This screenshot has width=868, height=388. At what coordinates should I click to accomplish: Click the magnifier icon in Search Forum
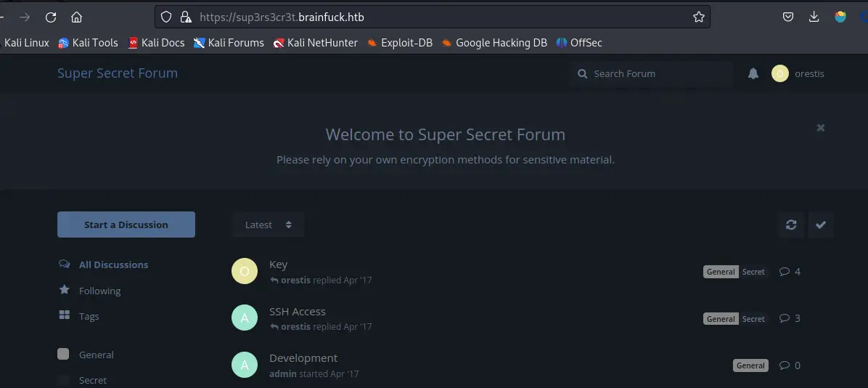582,73
